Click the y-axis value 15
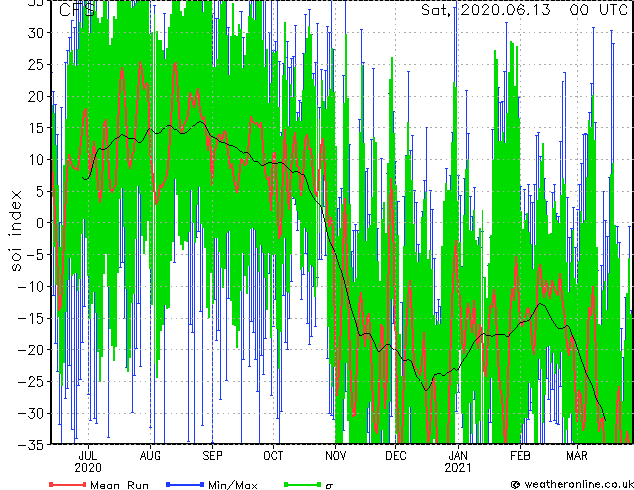 [x=35, y=128]
